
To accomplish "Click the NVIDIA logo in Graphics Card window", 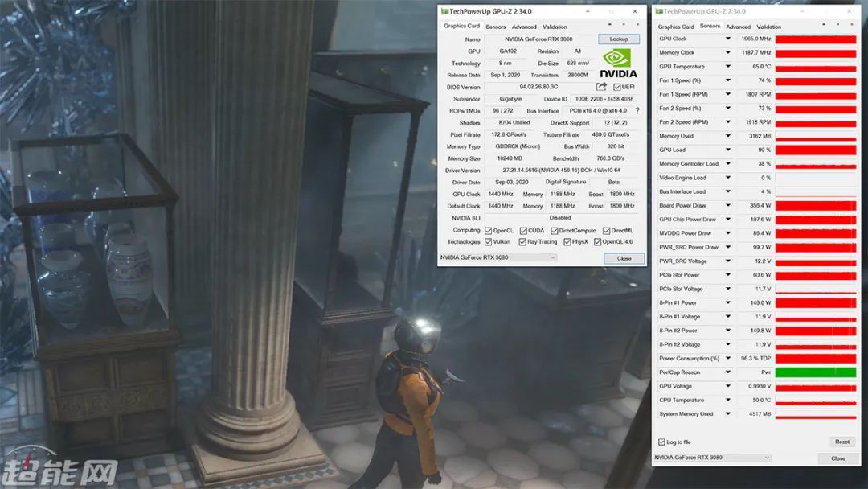I will coord(618,64).
